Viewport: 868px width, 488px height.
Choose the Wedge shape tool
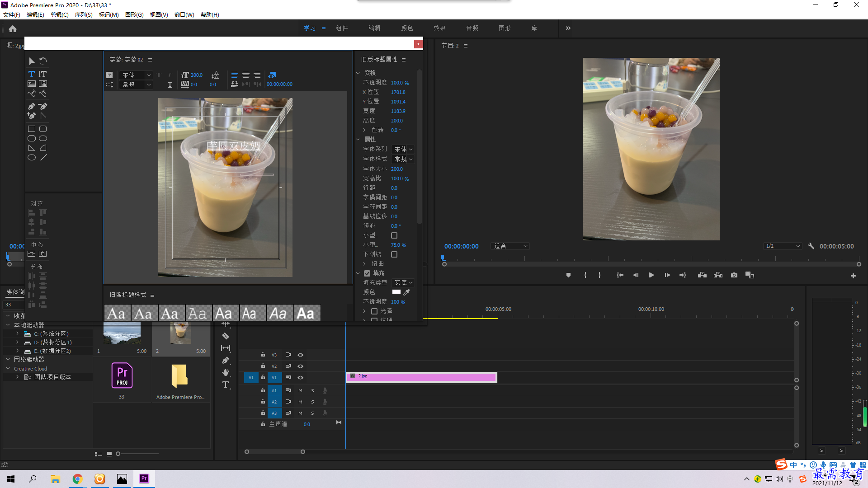coord(32,148)
